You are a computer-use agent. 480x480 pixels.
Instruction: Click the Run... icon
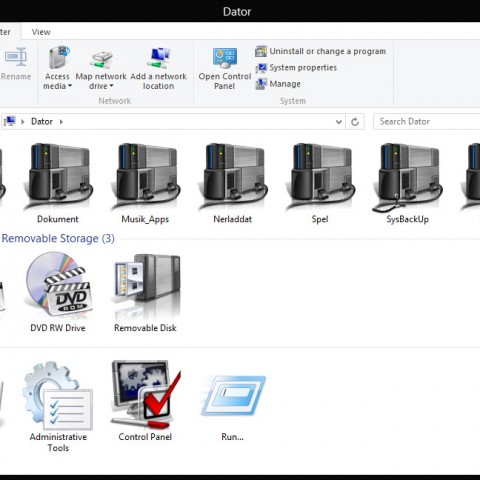pyautogui.click(x=233, y=395)
